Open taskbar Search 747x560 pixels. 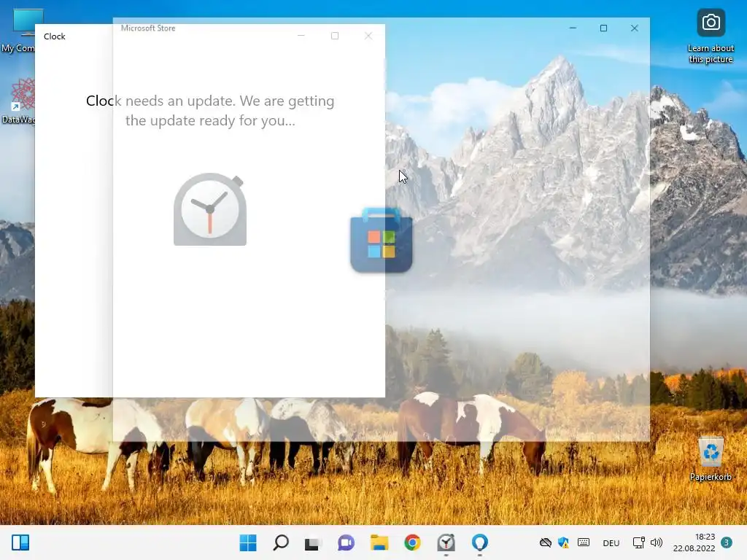click(281, 542)
